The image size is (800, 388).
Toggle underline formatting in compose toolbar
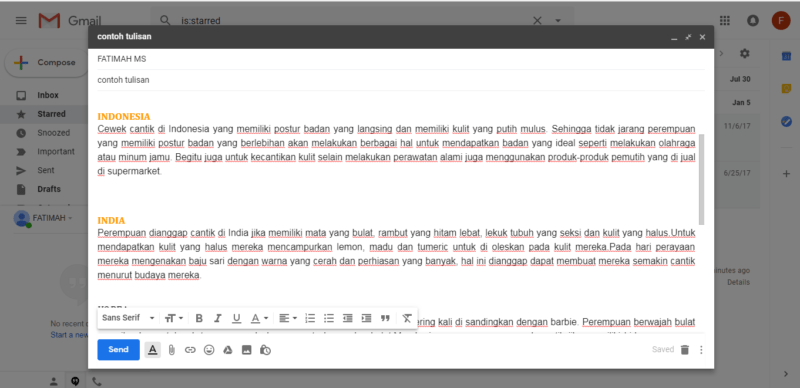click(x=236, y=318)
